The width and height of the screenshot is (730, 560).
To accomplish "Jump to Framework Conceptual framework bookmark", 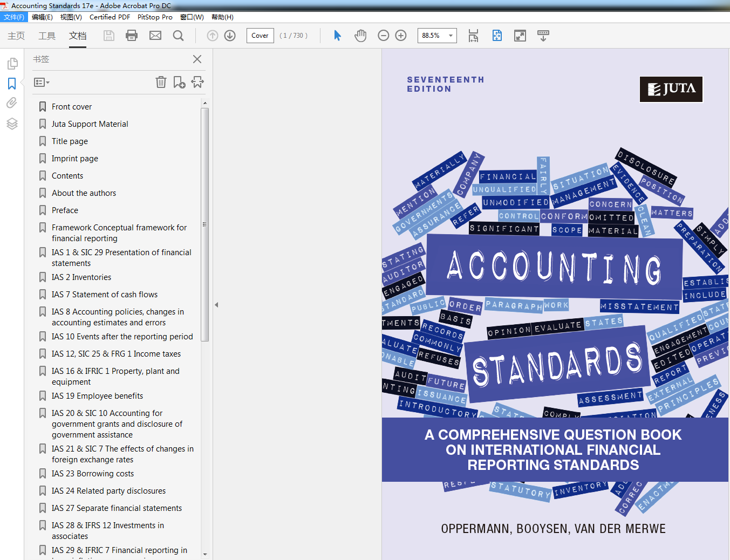I will pos(119,233).
